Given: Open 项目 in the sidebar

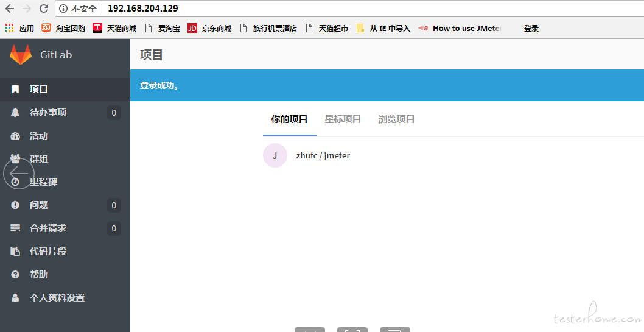Looking at the screenshot, I should pos(65,89).
